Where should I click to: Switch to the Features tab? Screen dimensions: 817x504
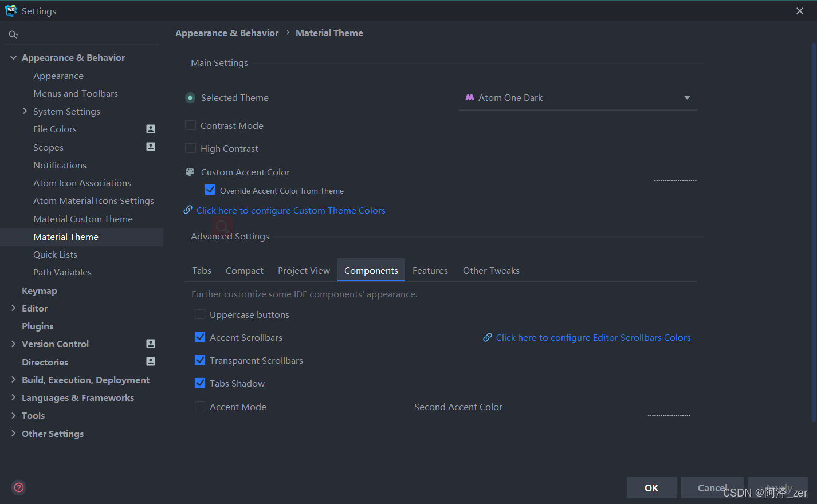(430, 270)
